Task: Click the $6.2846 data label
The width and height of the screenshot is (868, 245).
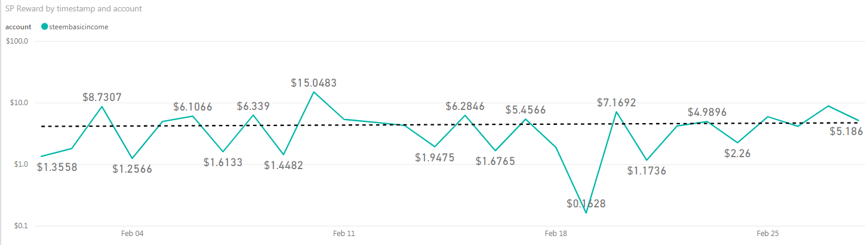Action: pyautogui.click(x=465, y=106)
